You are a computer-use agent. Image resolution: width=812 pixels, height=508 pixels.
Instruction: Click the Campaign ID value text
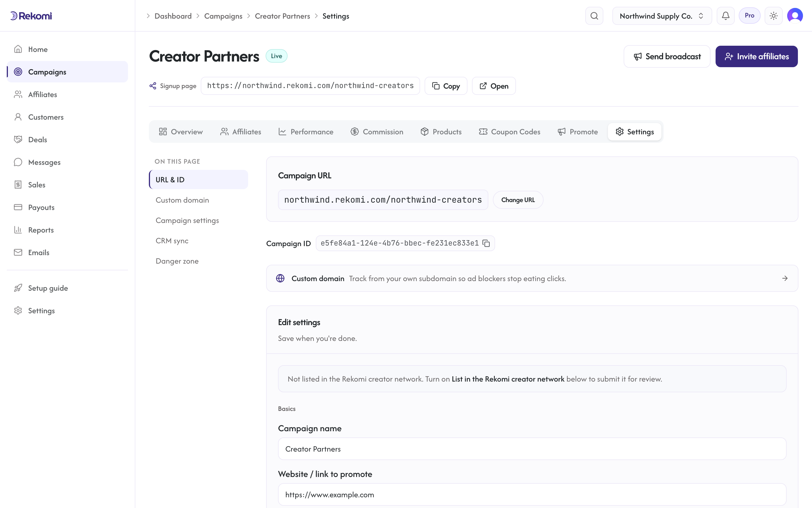399,243
